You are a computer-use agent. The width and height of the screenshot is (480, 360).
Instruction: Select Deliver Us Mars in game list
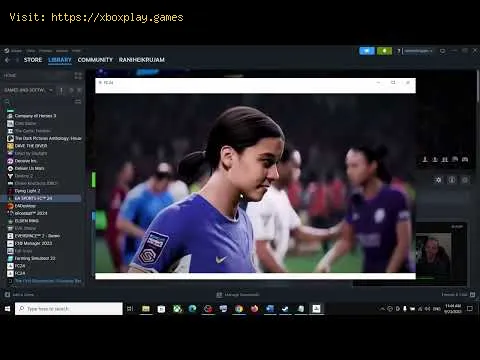29,168
